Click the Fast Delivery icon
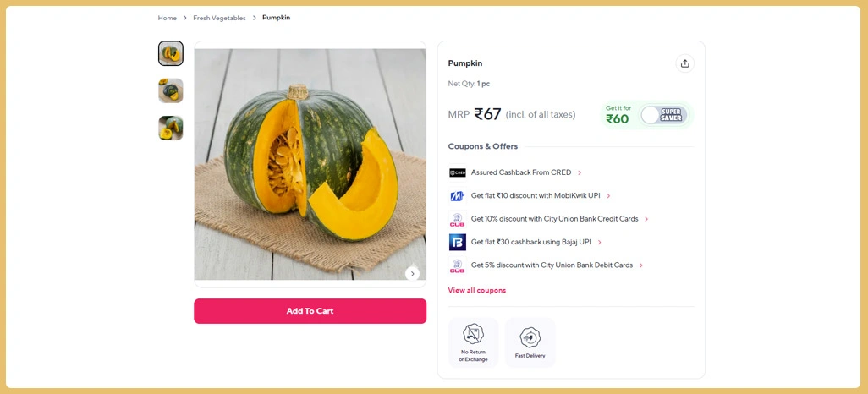This screenshot has width=868, height=394. pyautogui.click(x=530, y=337)
